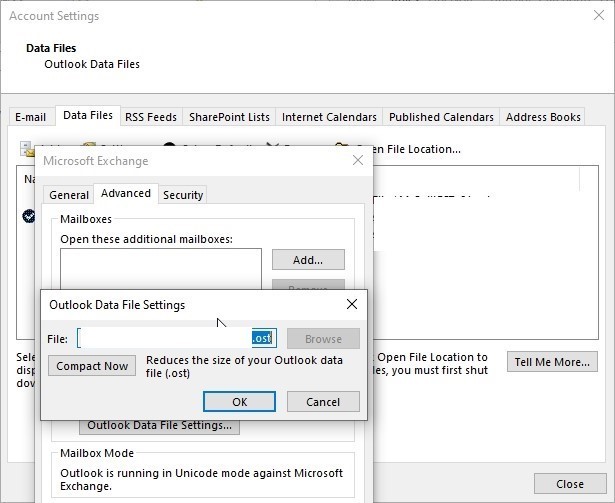
Task: Click the Compact Now button
Action: [x=92, y=366]
